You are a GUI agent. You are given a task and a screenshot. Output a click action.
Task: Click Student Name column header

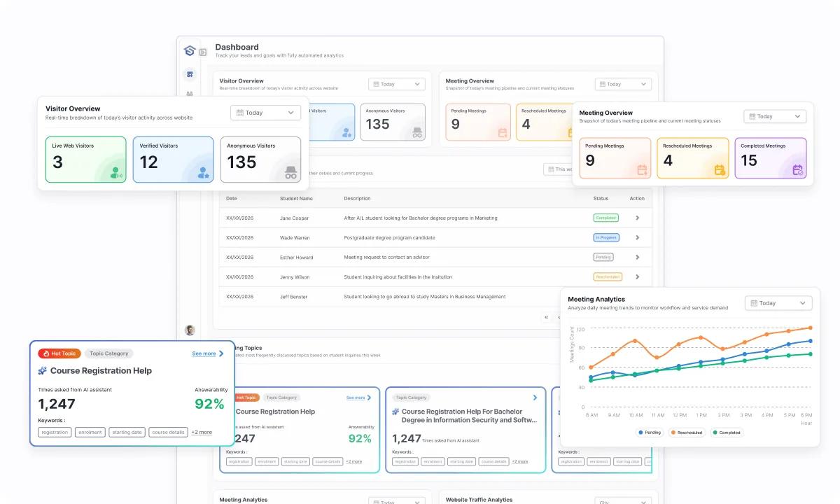[x=296, y=198]
